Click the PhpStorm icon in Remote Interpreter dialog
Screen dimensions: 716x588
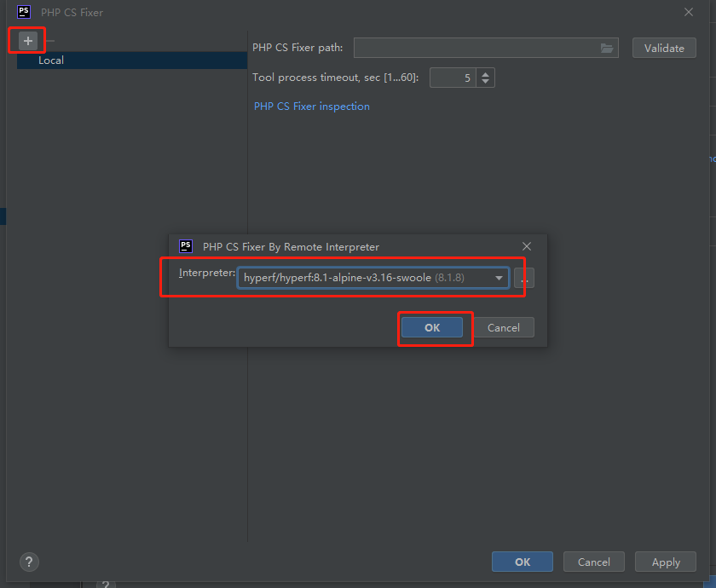186,246
